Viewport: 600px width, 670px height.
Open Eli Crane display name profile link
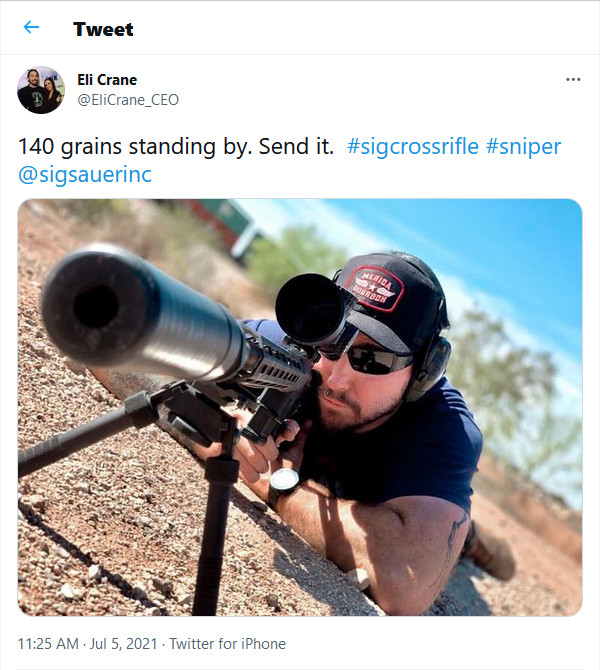tap(107, 80)
